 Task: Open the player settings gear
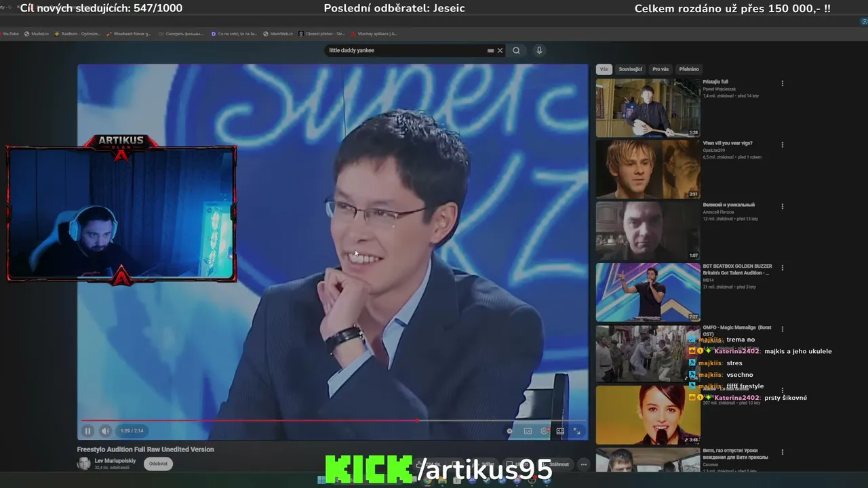pos(544,430)
